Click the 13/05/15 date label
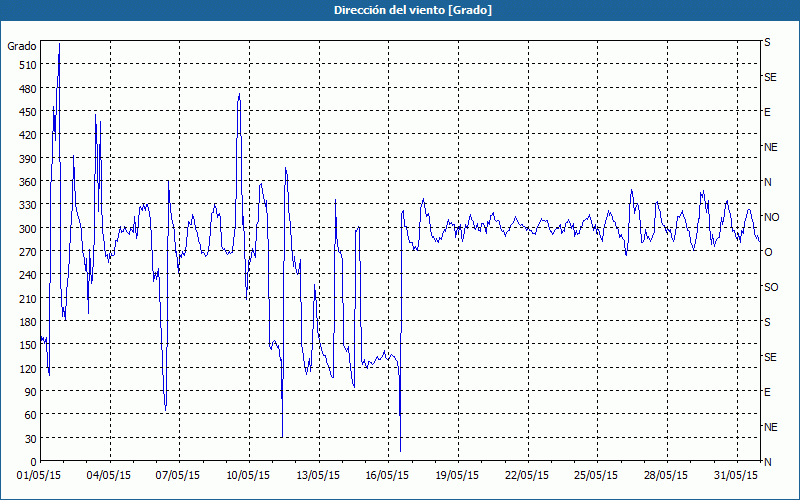800x500 pixels. [318, 476]
